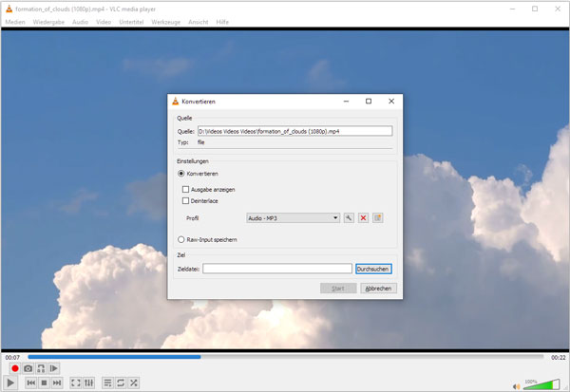Screen dimensions: 570x392
Task: Advance frame by frame
Action: [54, 368]
